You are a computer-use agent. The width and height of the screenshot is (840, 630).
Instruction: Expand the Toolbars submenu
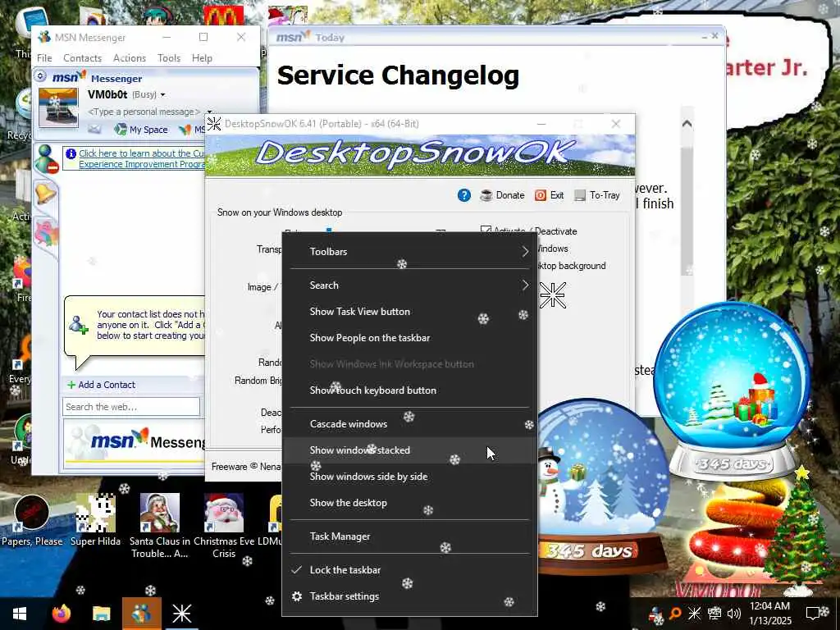coord(410,251)
